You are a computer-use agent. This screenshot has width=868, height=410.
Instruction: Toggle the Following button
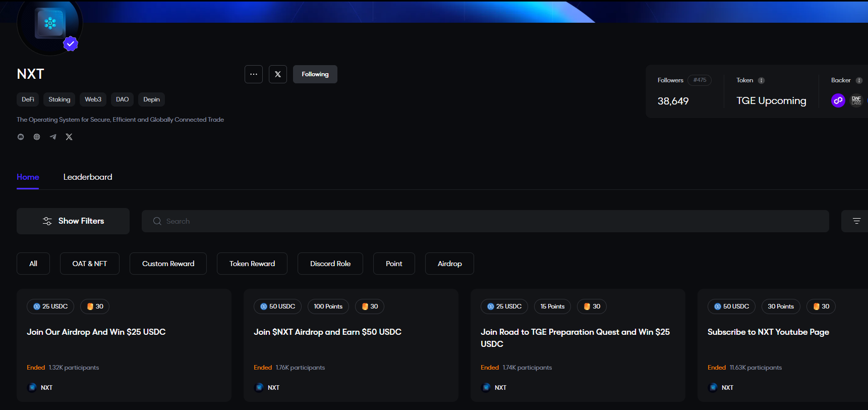pos(315,74)
